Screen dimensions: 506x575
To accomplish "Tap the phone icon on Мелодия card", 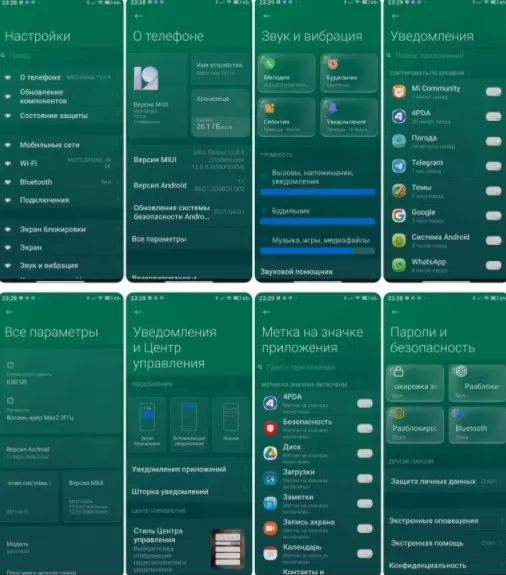I will click(269, 64).
